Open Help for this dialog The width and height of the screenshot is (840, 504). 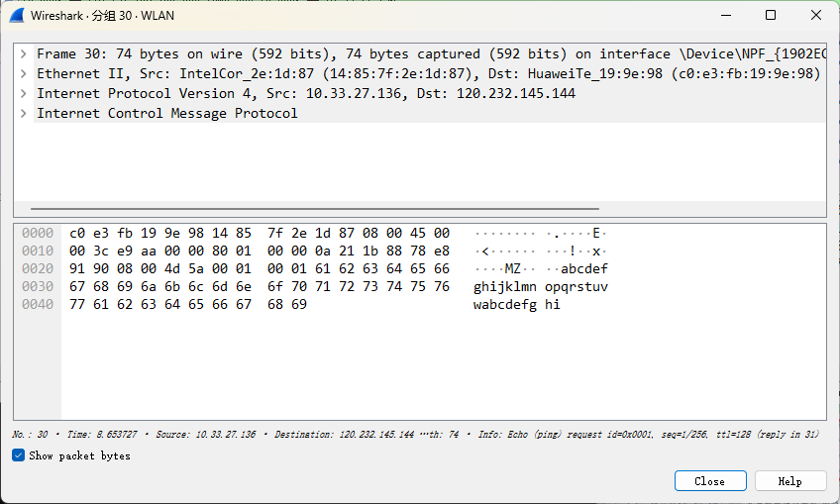coord(789,481)
